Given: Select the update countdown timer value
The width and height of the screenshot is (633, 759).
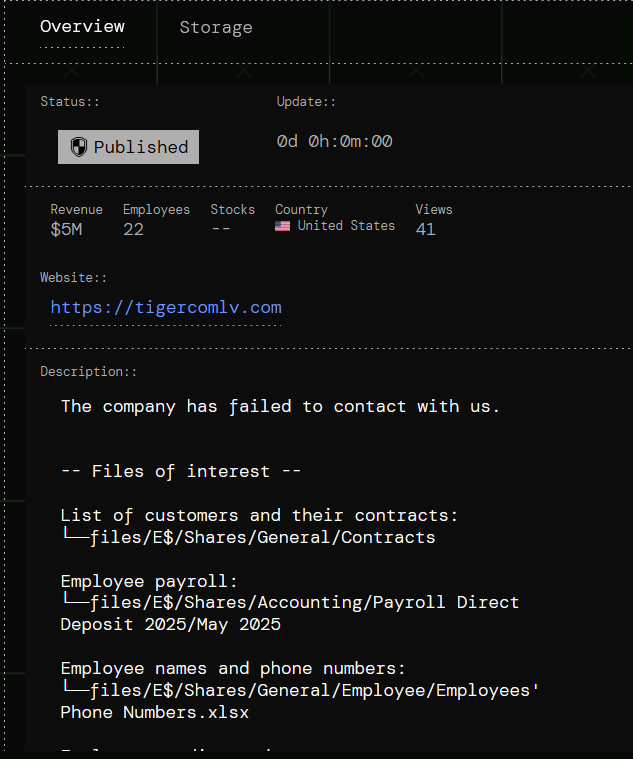Looking at the screenshot, I should [x=334, y=142].
